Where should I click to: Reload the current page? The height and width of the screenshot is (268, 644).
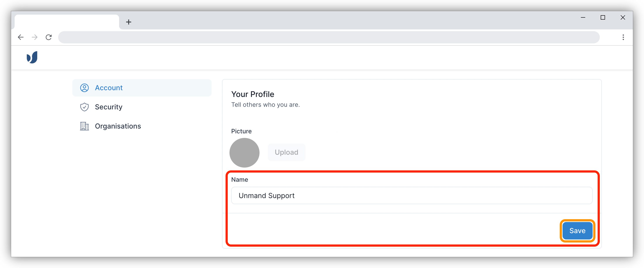pos(49,37)
